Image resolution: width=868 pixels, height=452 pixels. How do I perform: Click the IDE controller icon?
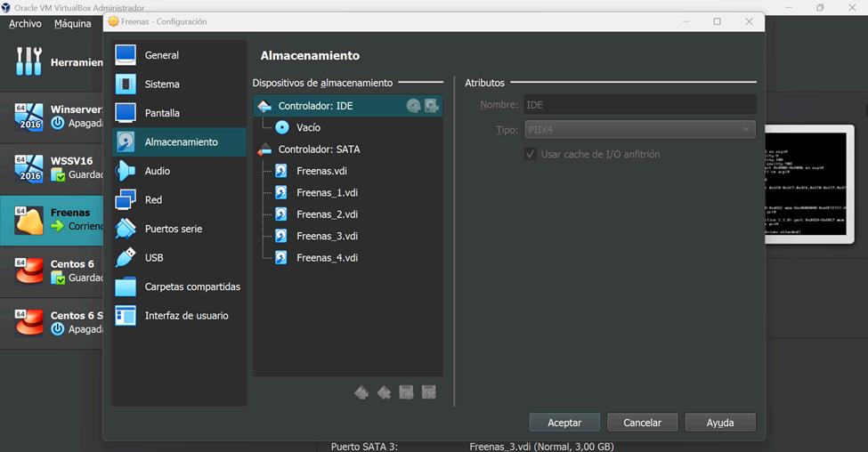pyautogui.click(x=264, y=106)
